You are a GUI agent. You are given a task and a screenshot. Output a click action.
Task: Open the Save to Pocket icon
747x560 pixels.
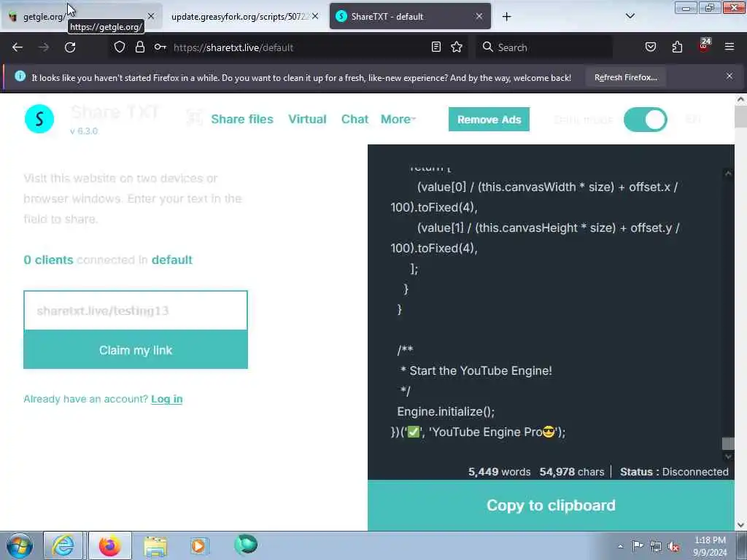(x=650, y=47)
